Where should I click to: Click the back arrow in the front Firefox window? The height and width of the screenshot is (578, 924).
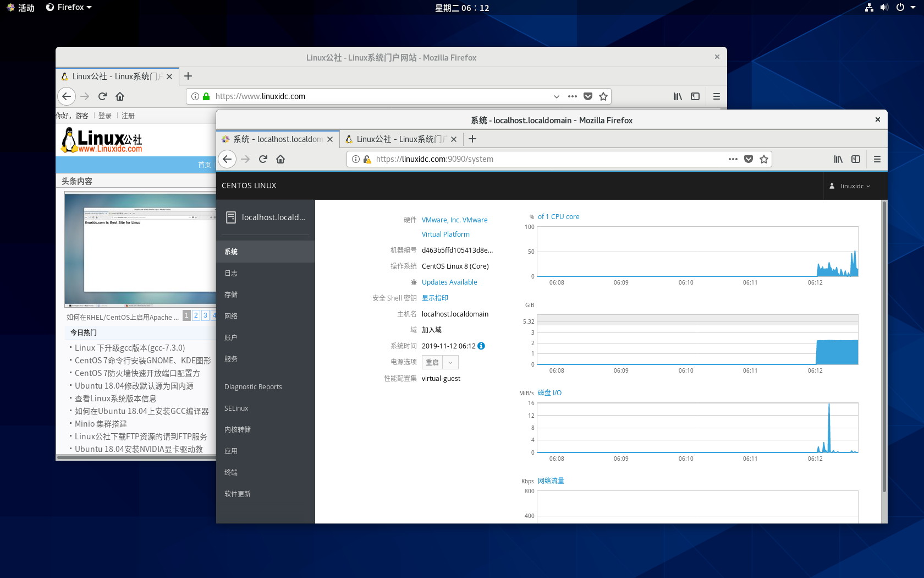pos(227,159)
